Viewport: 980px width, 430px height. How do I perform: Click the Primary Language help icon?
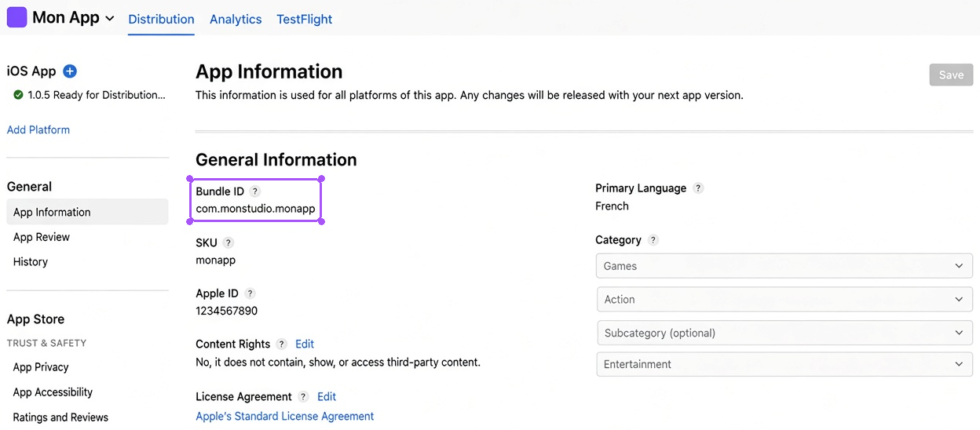[698, 188]
